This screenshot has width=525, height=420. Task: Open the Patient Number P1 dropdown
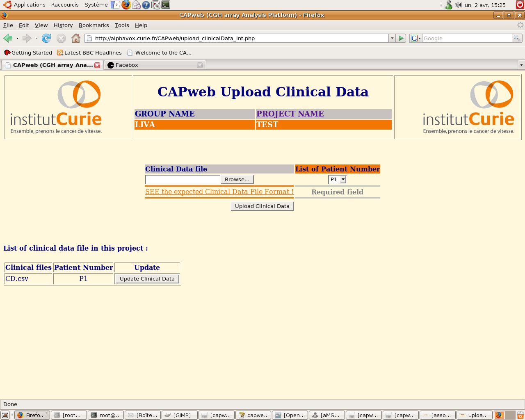point(338,180)
